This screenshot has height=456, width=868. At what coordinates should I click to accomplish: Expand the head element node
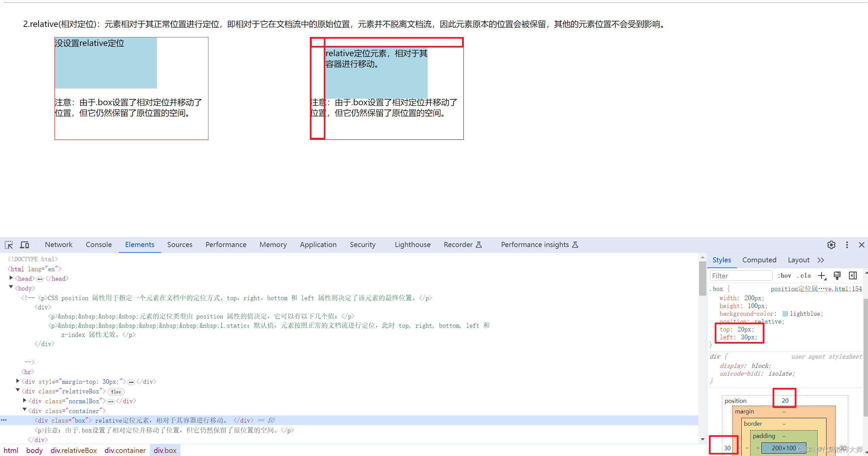(x=11, y=278)
